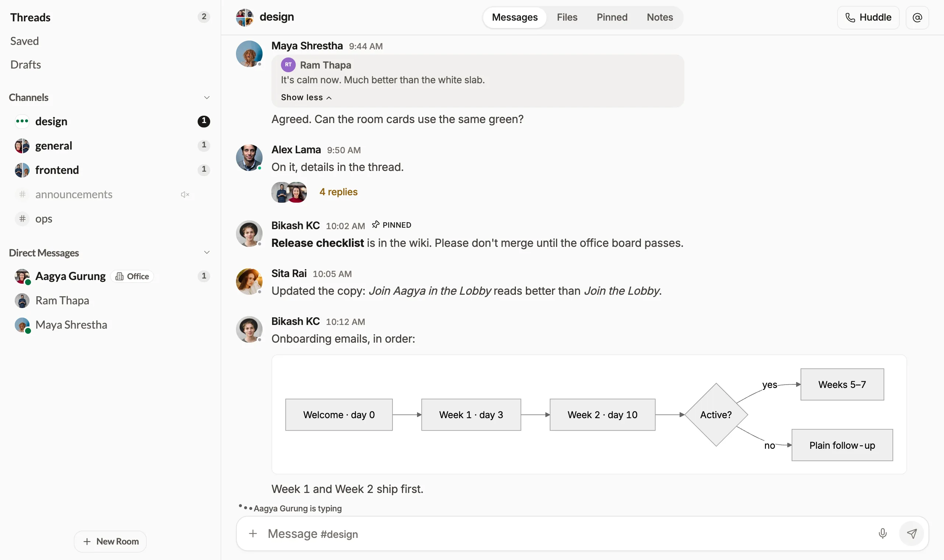
Task: Collapse the quote with Show less
Action: pyautogui.click(x=306, y=97)
